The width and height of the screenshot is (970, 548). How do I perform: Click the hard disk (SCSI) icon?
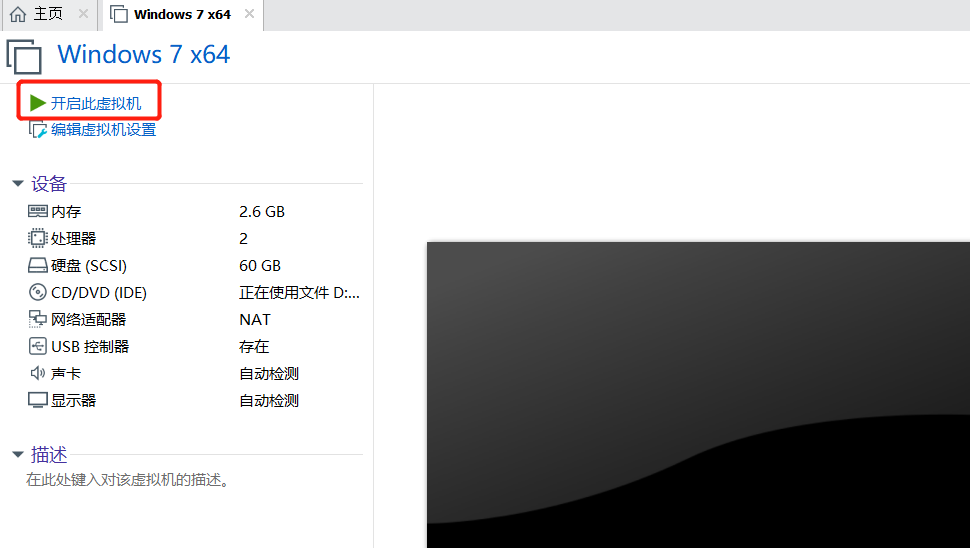coord(38,265)
